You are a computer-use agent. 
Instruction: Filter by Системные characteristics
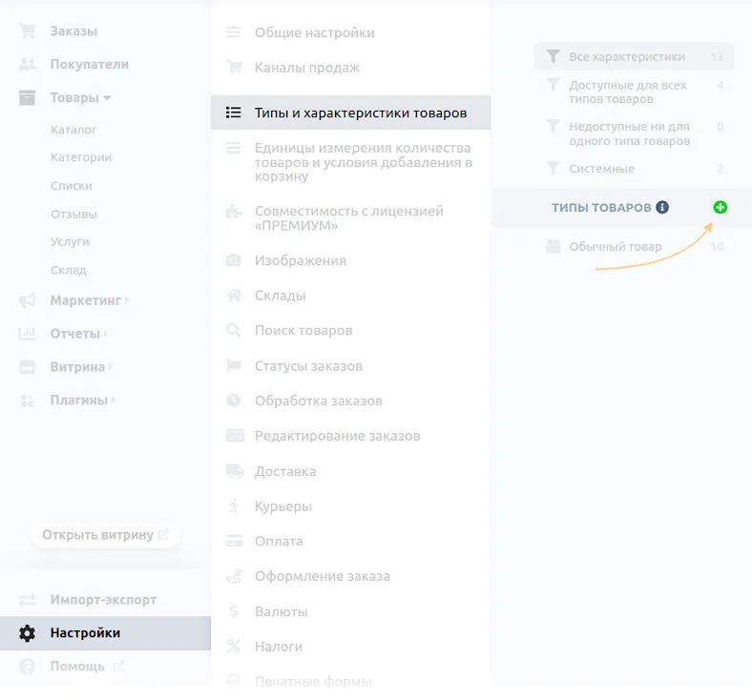click(x=601, y=169)
